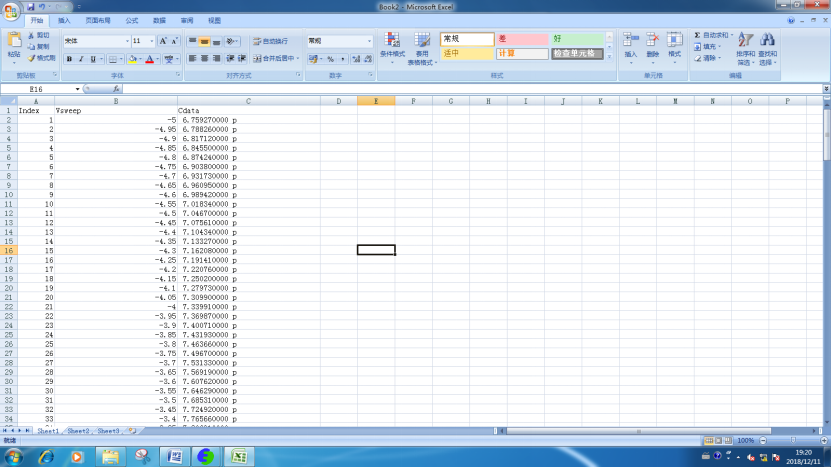Increase the cell indent
831x468 pixels.
pyautogui.click(x=242, y=58)
